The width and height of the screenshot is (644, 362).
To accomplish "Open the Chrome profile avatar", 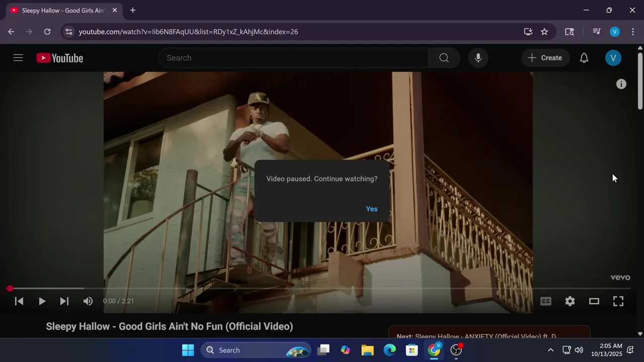I will pyautogui.click(x=615, y=32).
